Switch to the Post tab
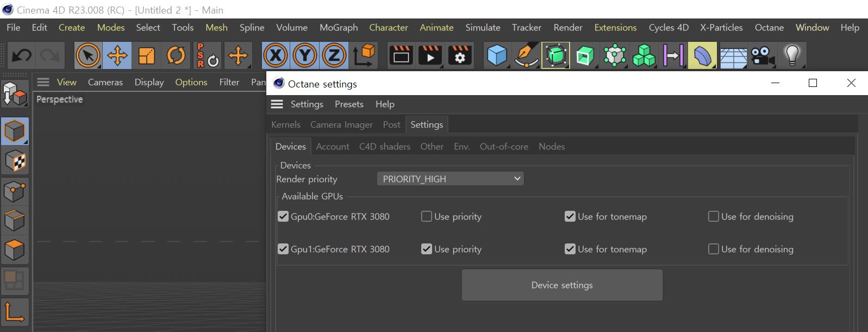Image resolution: width=868 pixels, height=332 pixels. [x=391, y=124]
